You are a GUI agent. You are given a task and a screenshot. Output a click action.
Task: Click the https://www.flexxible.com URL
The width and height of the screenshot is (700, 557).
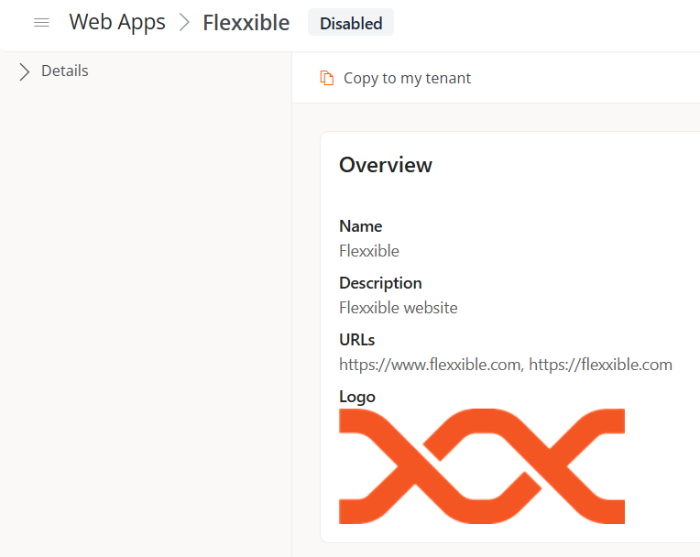[x=430, y=364]
